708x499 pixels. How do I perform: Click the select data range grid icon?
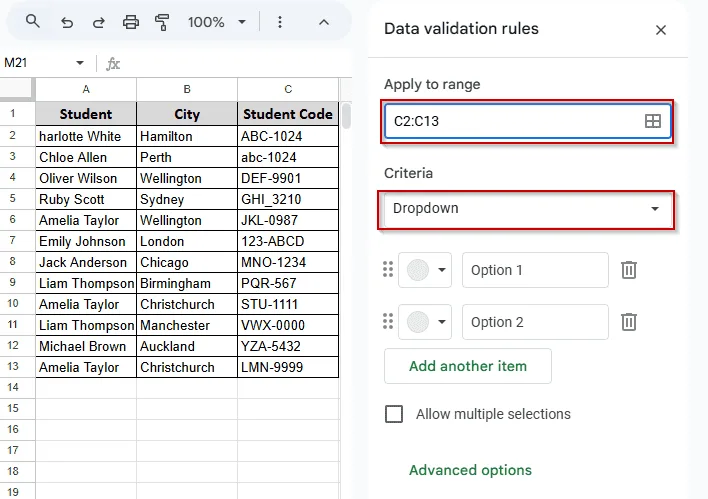coord(652,121)
